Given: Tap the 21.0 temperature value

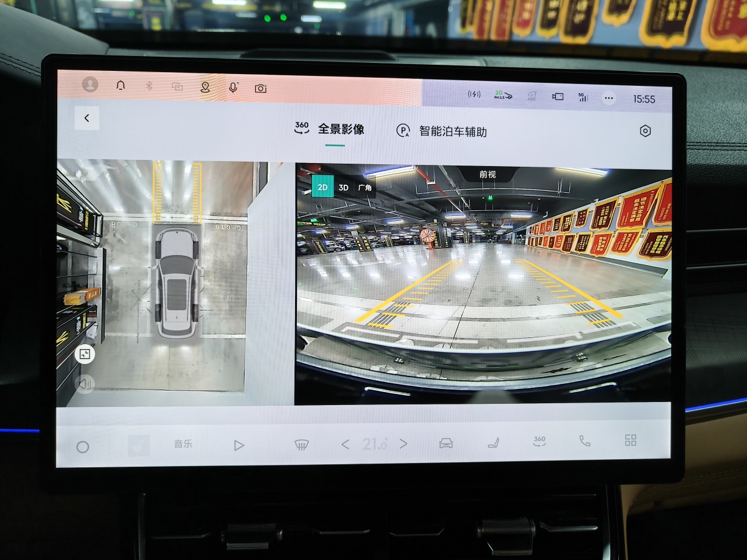Looking at the screenshot, I should point(375,444).
